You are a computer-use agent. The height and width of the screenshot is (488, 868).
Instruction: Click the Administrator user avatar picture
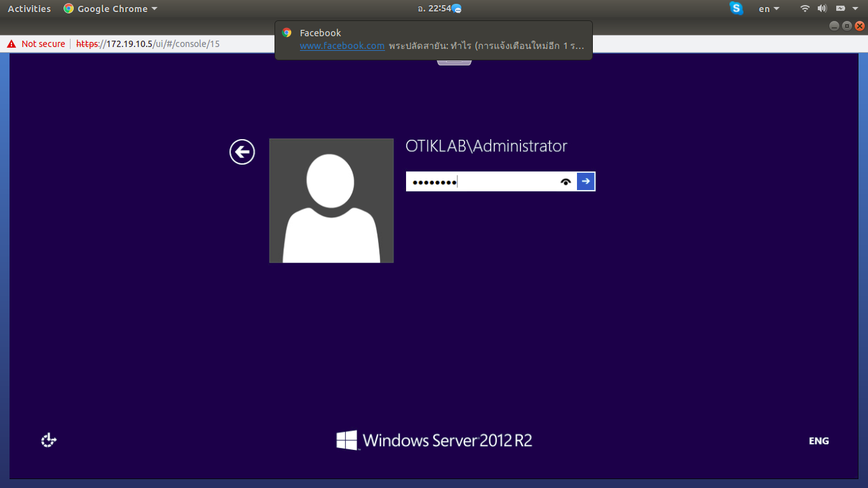pos(331,201)
